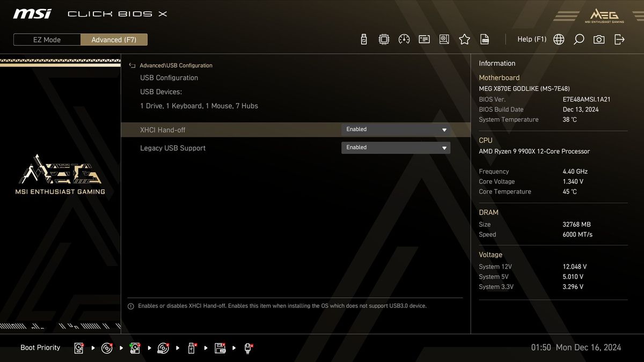Click BIOS Build Date Dec 13, 2024
The image size is (644, 362).
tap(581, 109)
